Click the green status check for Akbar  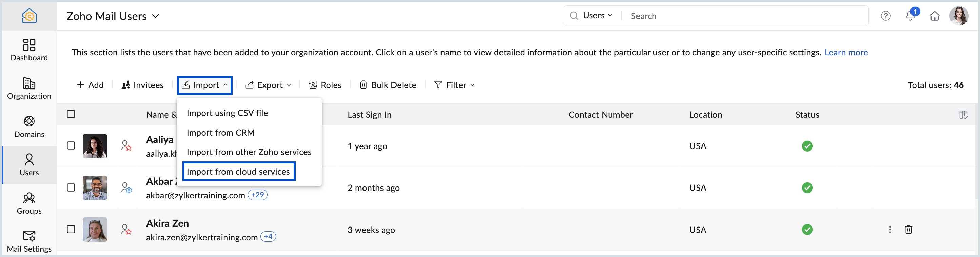point(807,188)
